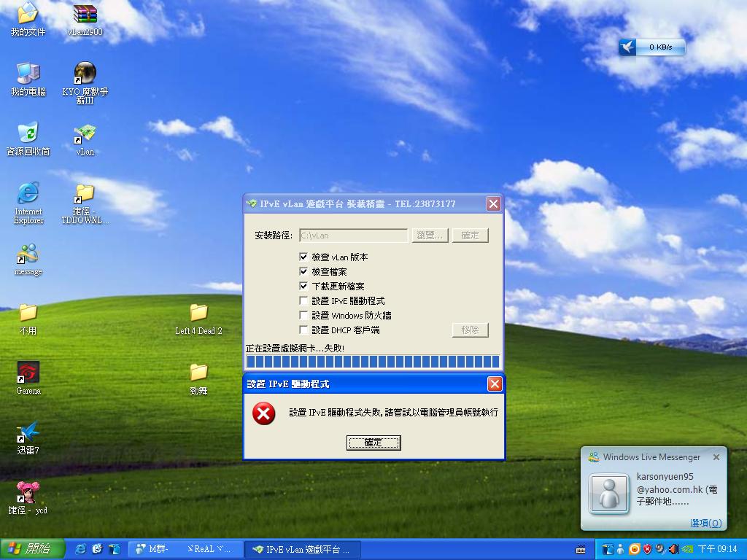Click 確定 in the error dialog
The image size is (747, 560).
373,443
